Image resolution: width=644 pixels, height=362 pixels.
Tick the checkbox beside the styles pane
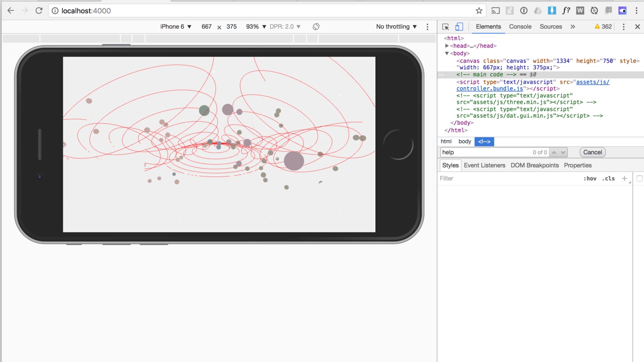[x=639, y=178]
